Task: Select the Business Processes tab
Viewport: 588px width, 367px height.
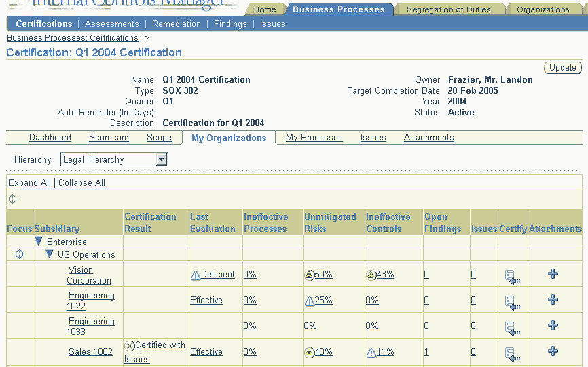Action: click(x=339, y=9)
